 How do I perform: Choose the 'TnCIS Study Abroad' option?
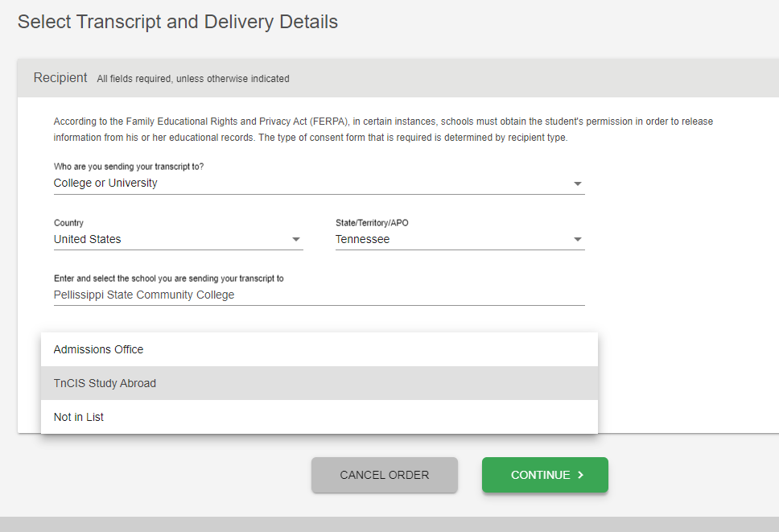point(105,383)
